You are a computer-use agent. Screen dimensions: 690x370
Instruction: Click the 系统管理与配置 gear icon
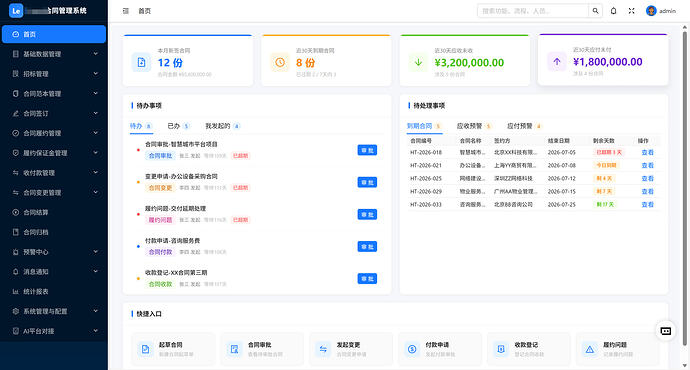pos(16,311)
